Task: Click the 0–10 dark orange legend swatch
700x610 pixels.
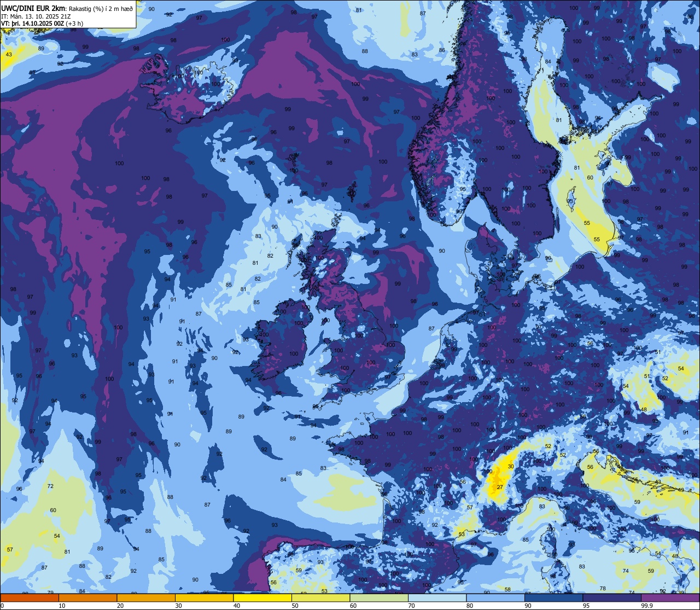Action: click(x=30, y=598)
